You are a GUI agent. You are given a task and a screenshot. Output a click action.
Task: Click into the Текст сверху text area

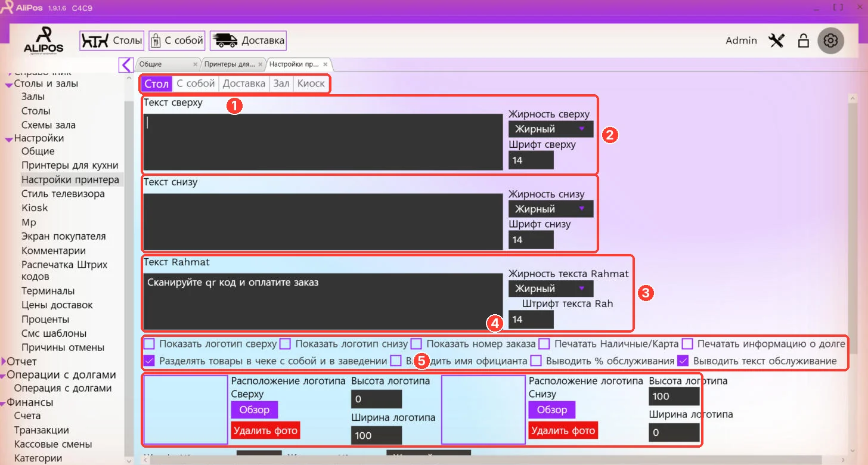[x=323, y=142]
